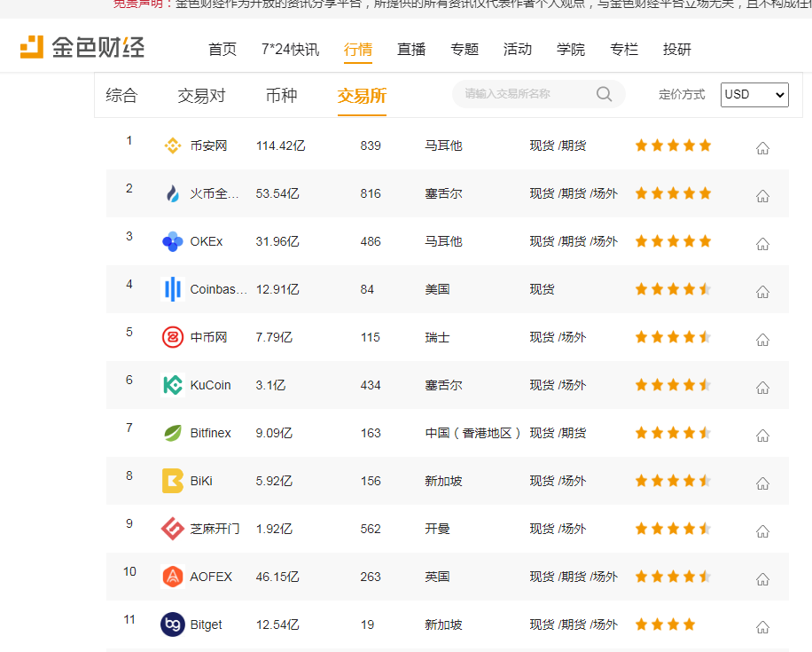This screenshot has width=812, height=652.
Task: Toggle favorite for AOFEX row
Action: 762,578
